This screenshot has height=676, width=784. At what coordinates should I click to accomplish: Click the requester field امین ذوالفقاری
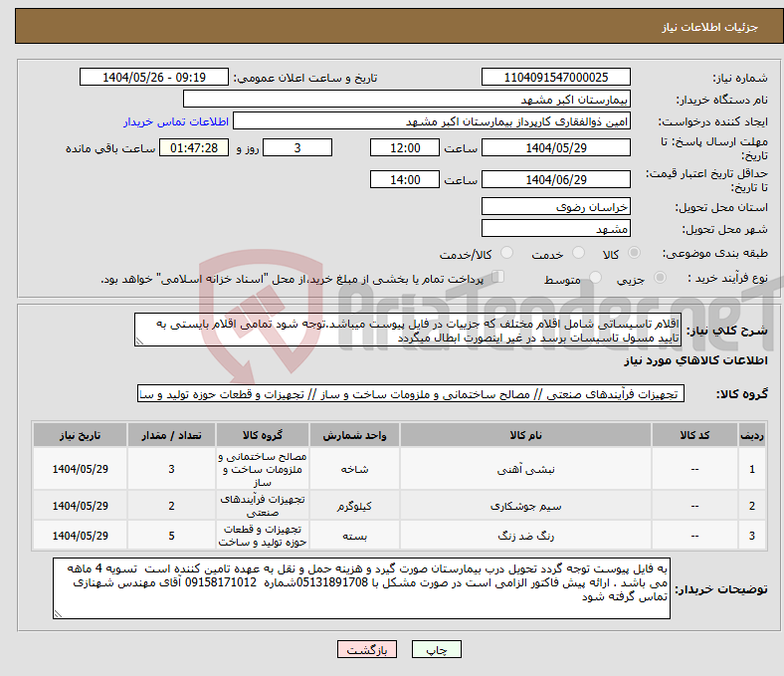(x=432, y=121)
